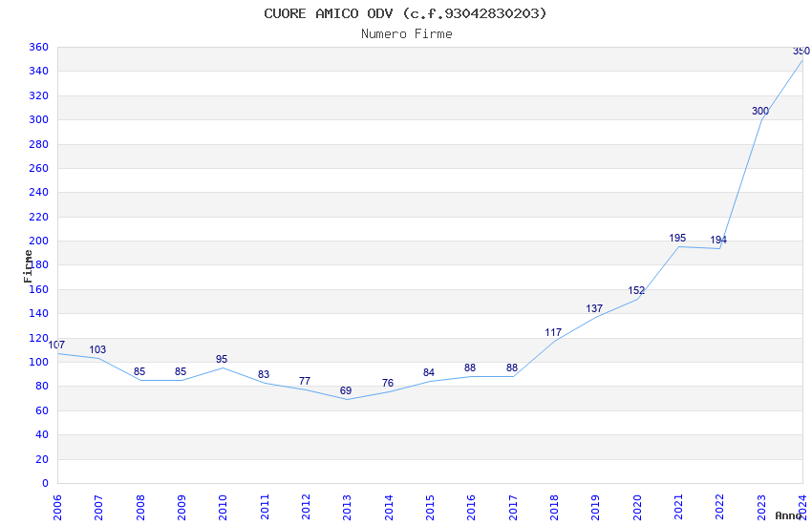Click y-axis tick value "80"
The width and height of the screenshot is (812, 525).
tap(42, 387)
